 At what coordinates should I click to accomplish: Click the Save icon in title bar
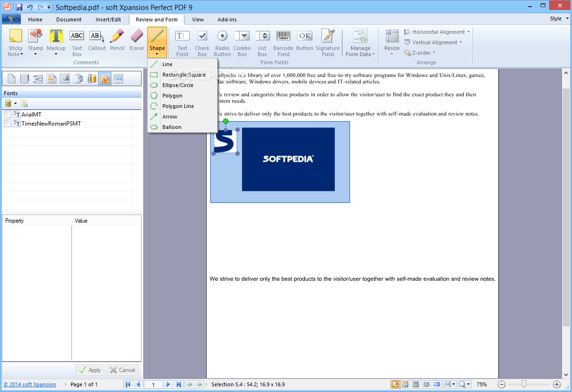(x=19, y=7)
